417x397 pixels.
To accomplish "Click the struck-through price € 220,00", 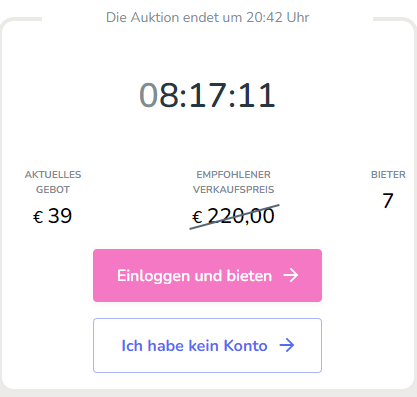I will [x=233, y=216].
